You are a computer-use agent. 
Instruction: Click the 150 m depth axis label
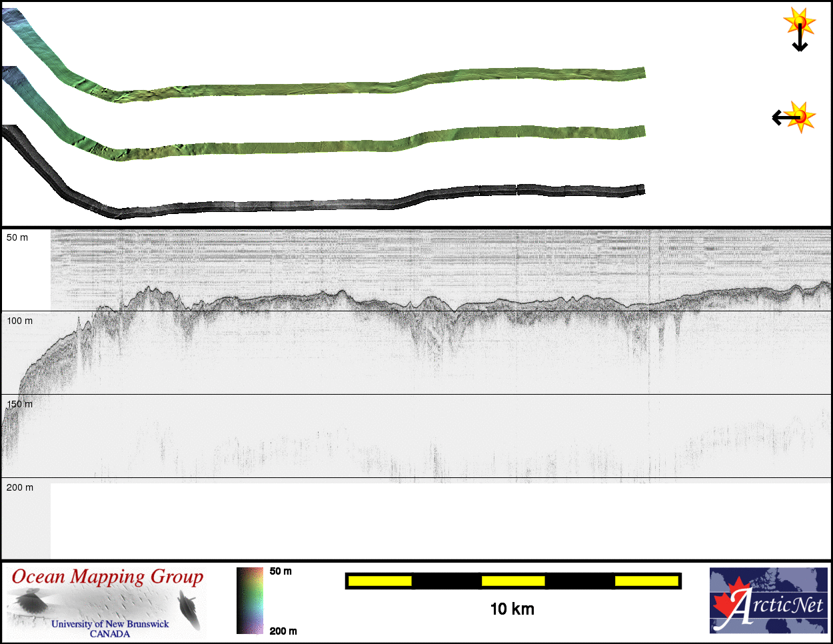click(x=19, y=404)
